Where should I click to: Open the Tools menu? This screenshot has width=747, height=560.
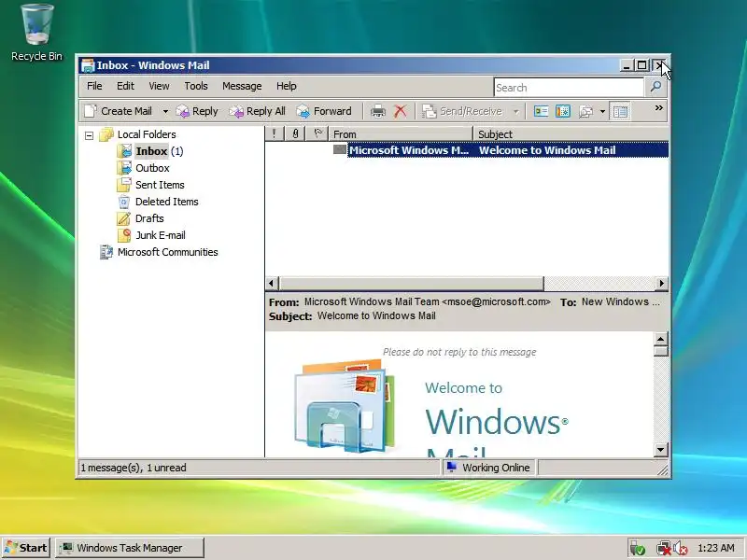click(196, 86)
